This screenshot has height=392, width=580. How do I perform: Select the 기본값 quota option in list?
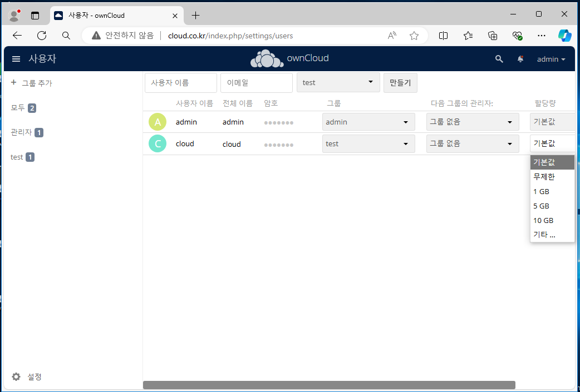[x=552, y=162]
